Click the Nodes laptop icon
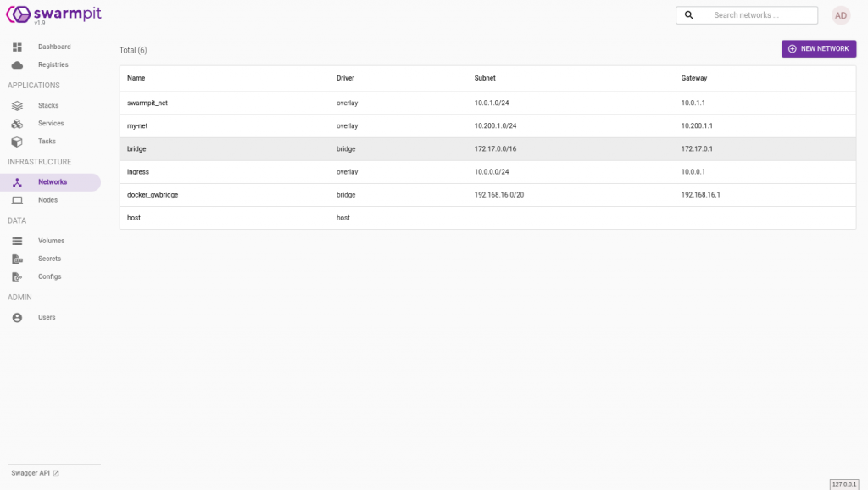The width and height of the screenshot is (868, 490). click(x=17, y=200)
